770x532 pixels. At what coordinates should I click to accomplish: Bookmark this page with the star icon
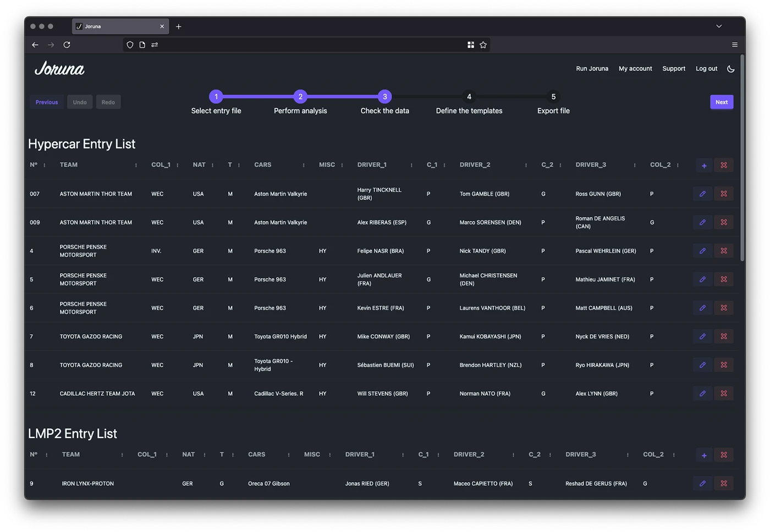point(483,45)
